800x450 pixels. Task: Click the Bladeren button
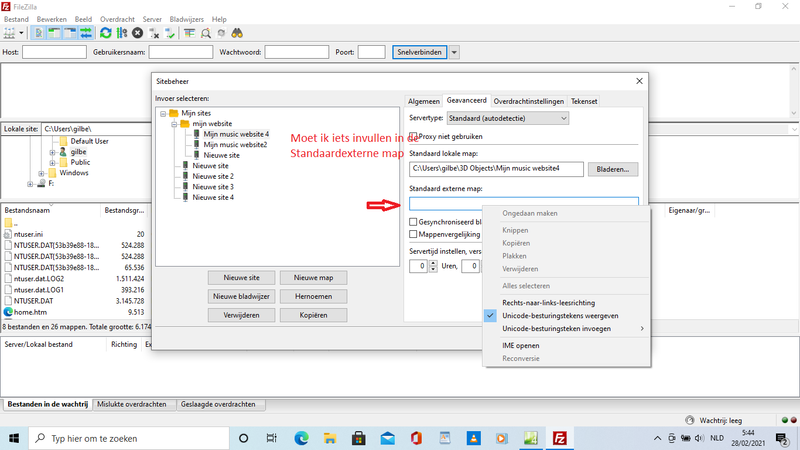point(613,169)
